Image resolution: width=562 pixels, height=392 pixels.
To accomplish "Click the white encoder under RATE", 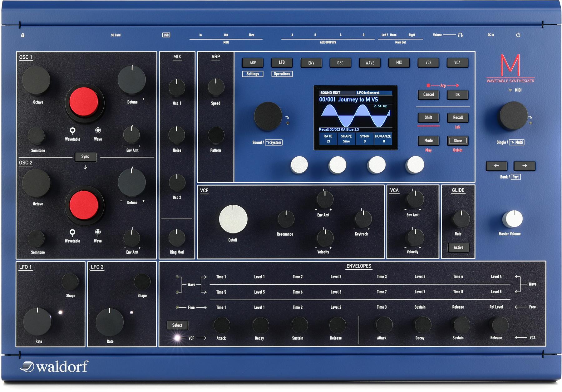I will (299, 165).
